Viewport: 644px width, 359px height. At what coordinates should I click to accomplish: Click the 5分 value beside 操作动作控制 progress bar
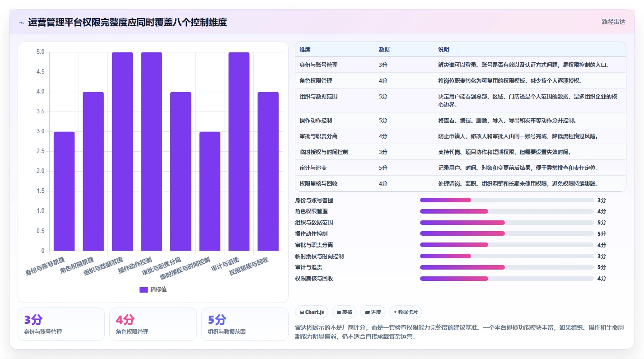coord(602,234)
